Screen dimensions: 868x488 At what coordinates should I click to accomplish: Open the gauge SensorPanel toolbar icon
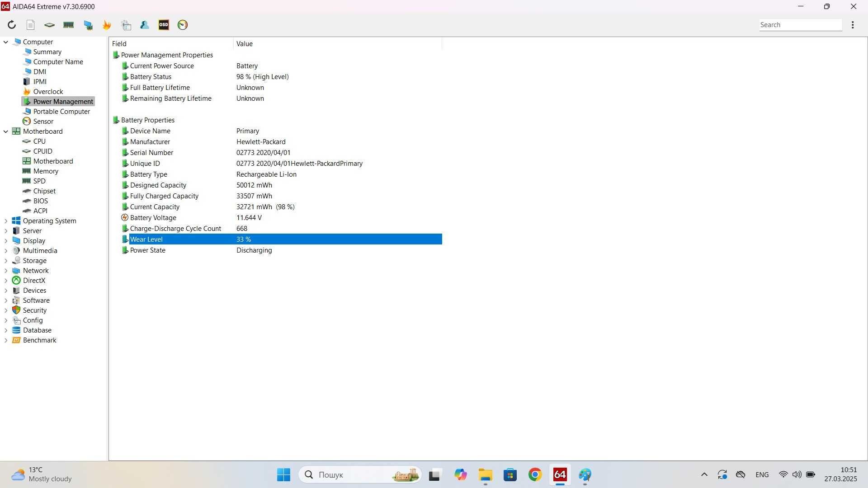click(183, 25)
